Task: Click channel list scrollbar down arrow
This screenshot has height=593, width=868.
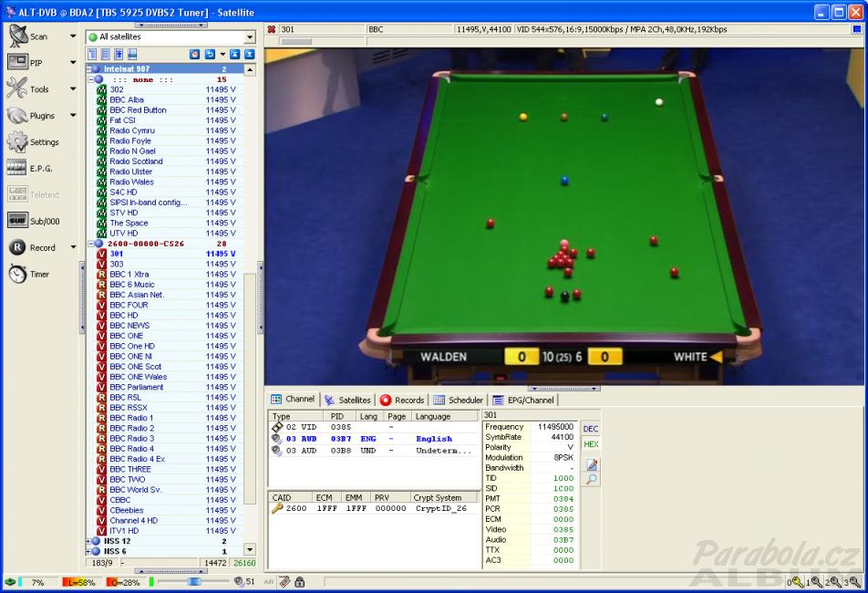Action: coord(250,550)
